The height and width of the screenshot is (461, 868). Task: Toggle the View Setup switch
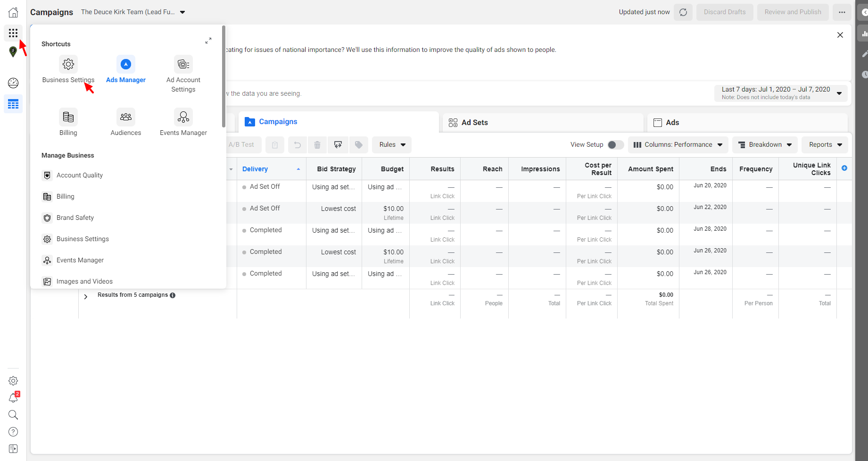[x=615, y=145]
